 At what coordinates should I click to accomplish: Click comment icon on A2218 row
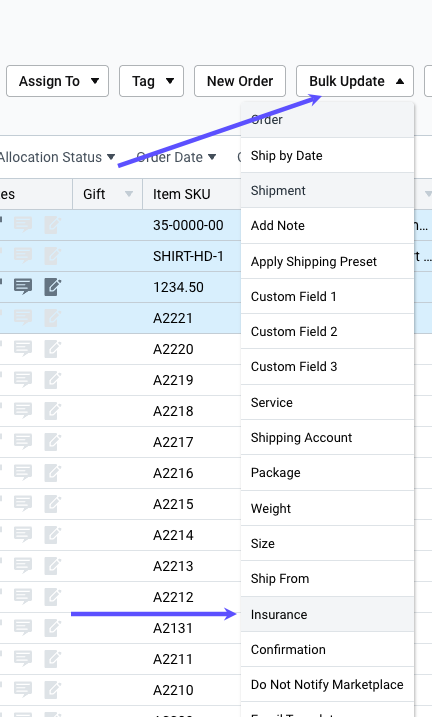pos(23,411)
